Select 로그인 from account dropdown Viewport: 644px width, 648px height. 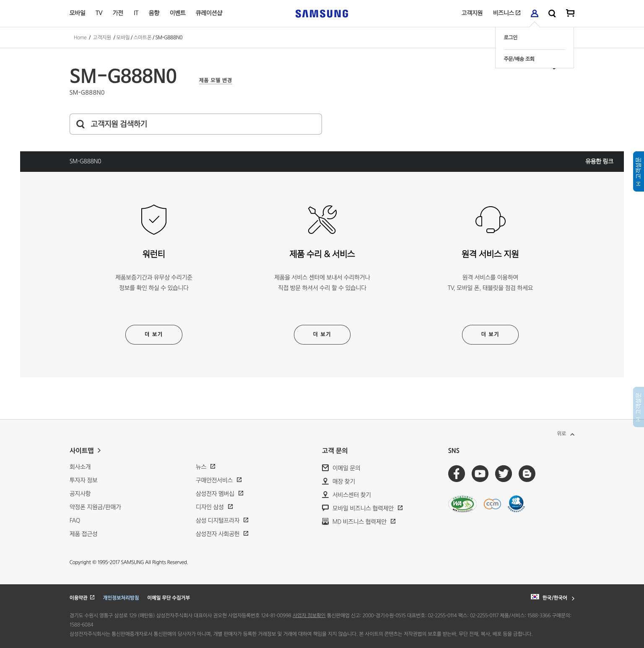511,37
